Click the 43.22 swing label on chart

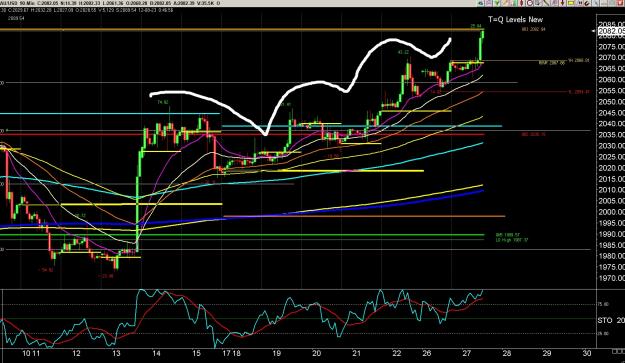tap(403, 52)
